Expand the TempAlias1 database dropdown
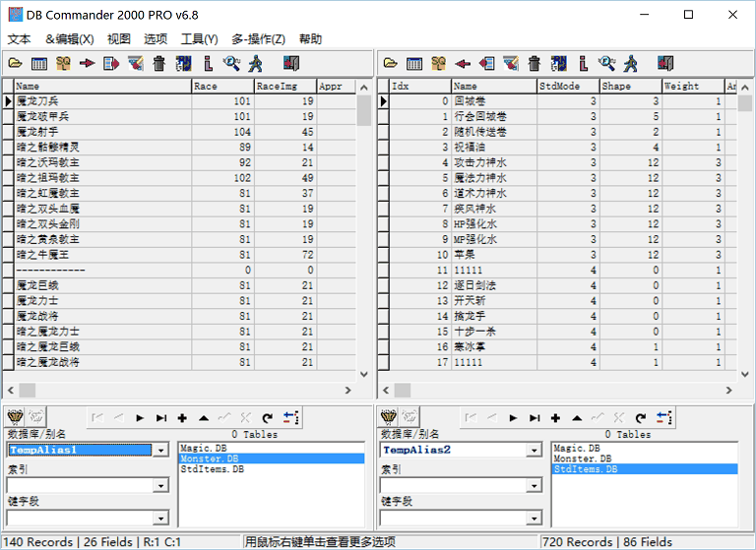Viewport: 756px width, 550px height. (161, 450)
